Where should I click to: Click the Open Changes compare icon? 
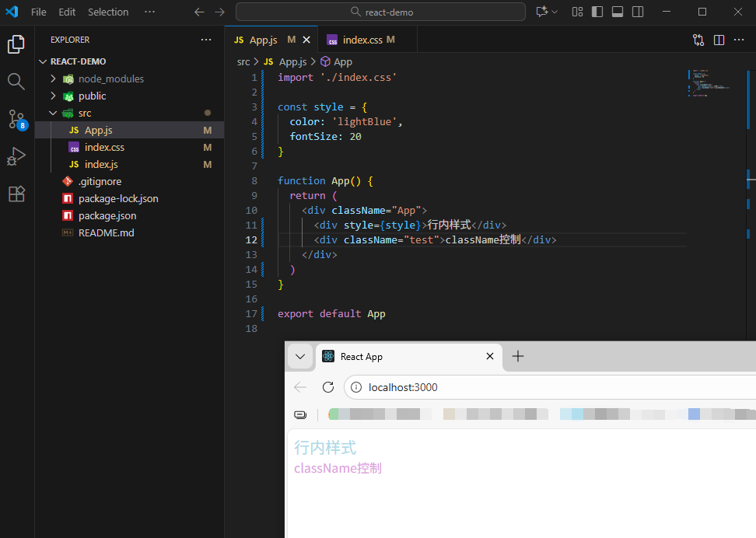(x=698, y=40)
